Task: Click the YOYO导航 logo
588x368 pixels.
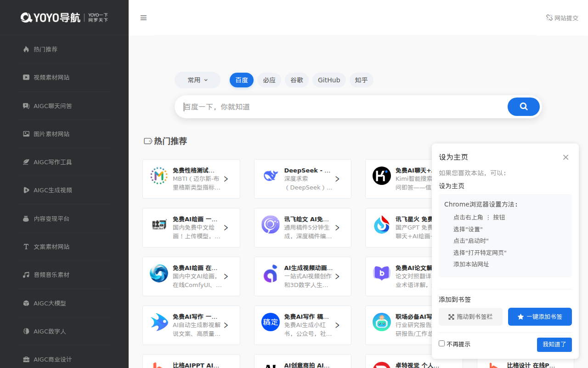Action: pyautogui.click(x=64, y=17)
